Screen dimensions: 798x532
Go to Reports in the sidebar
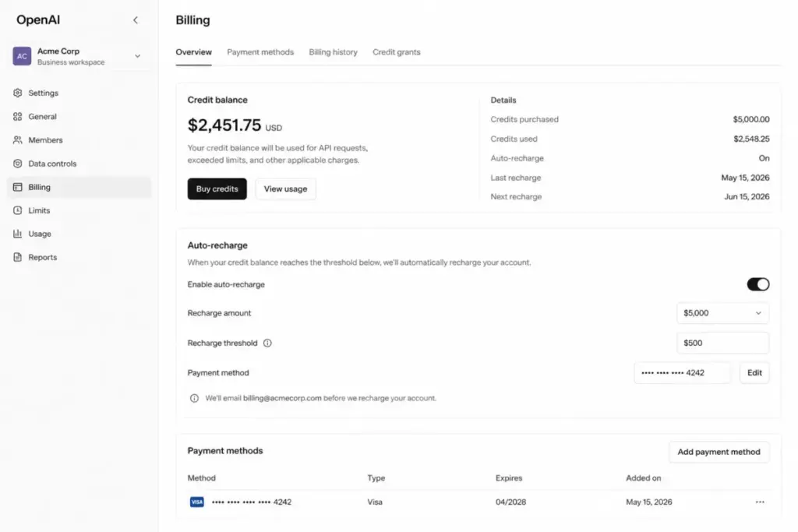pos(43,257)
